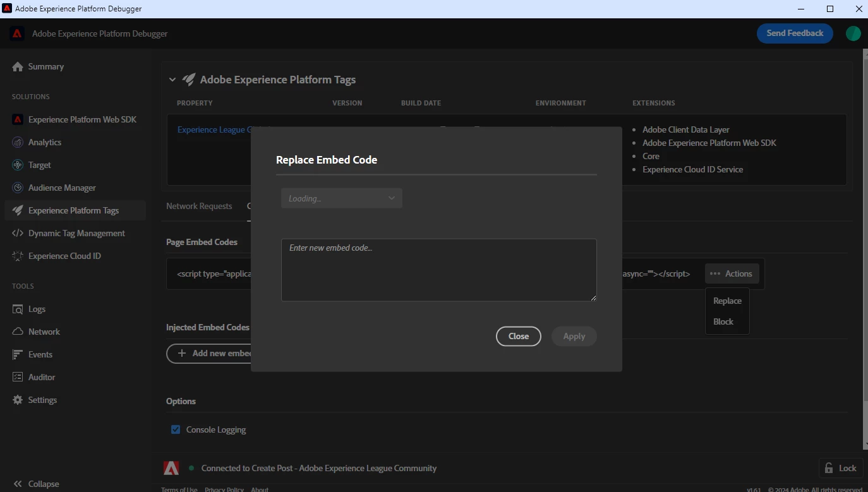Image resolution: width=868 pixels, height=492 pixels.
Task: Switch to the Network Requests tab
Action: pyautogui.click(x=199, y=206)
